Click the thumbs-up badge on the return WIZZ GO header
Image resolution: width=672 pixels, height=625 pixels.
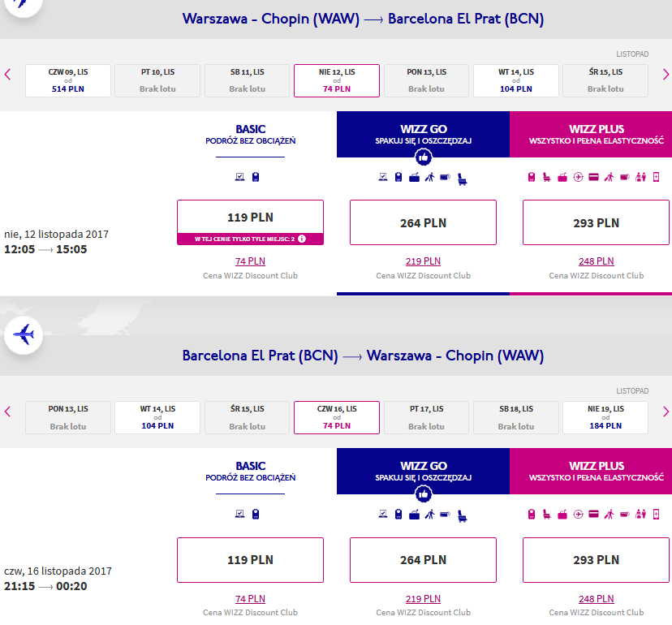point(424,494)
